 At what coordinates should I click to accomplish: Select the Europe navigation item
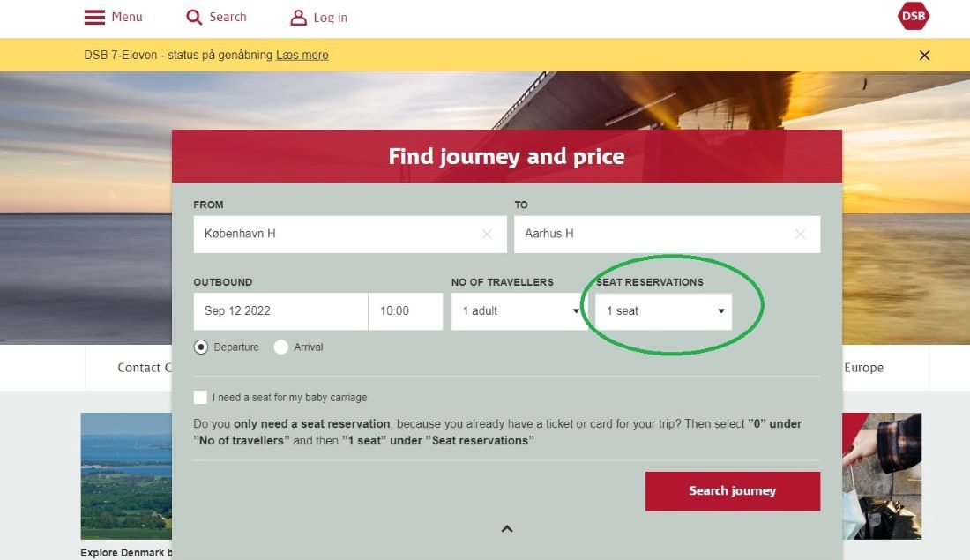[865, 368]
